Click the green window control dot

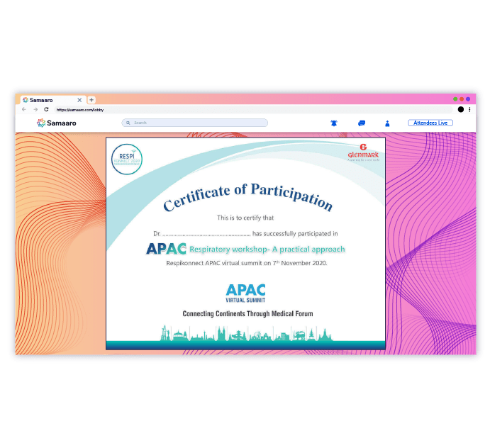point(455,99)
